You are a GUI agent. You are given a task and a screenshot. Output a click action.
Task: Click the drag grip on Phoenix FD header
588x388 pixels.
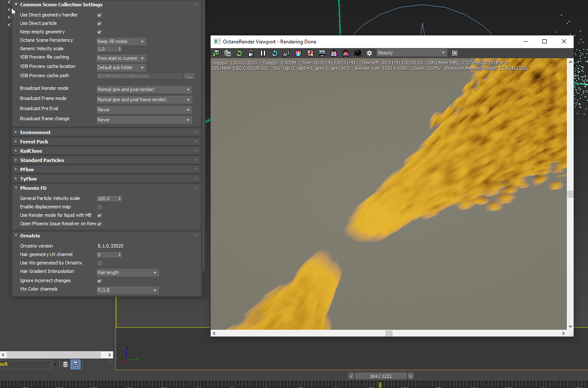pyautogui.click(x=196, y=188)
